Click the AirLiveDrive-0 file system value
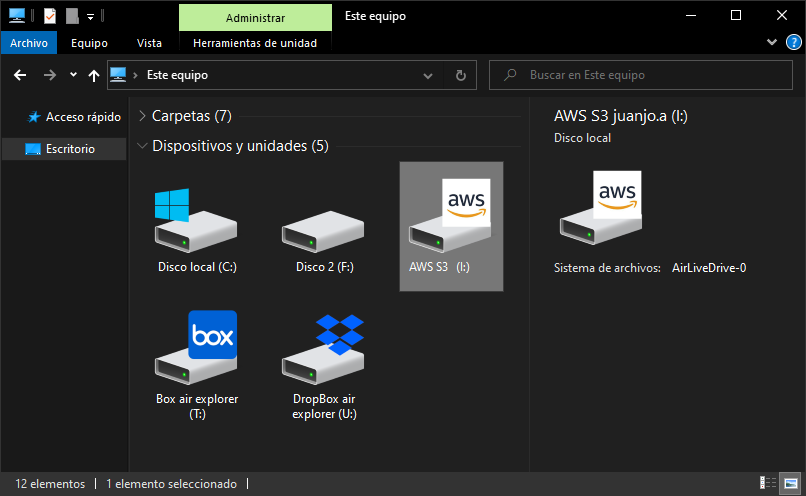Screen dimensions: 806x496 pyautogui.click(x=709, y=268)
